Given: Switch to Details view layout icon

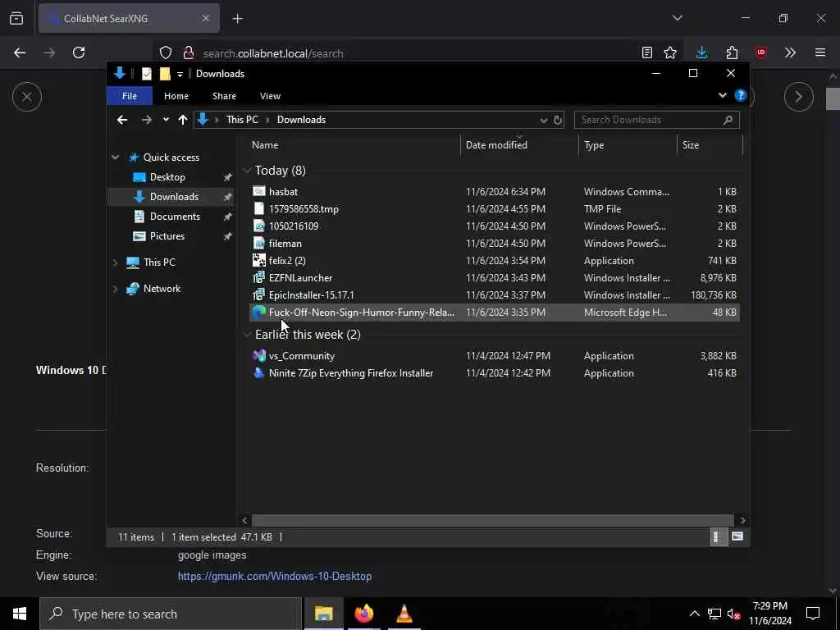Looking at the screenshot, I should pos(717,536).
